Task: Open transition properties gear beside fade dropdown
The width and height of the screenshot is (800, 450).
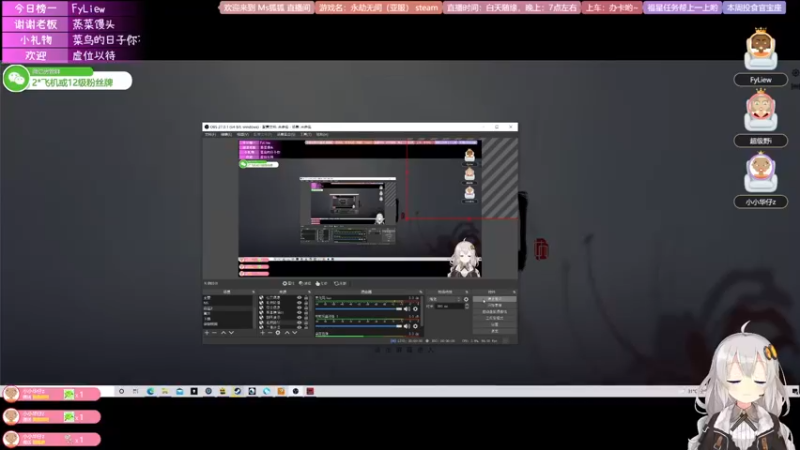Action: pyautogui.click(x=466, y=299)
